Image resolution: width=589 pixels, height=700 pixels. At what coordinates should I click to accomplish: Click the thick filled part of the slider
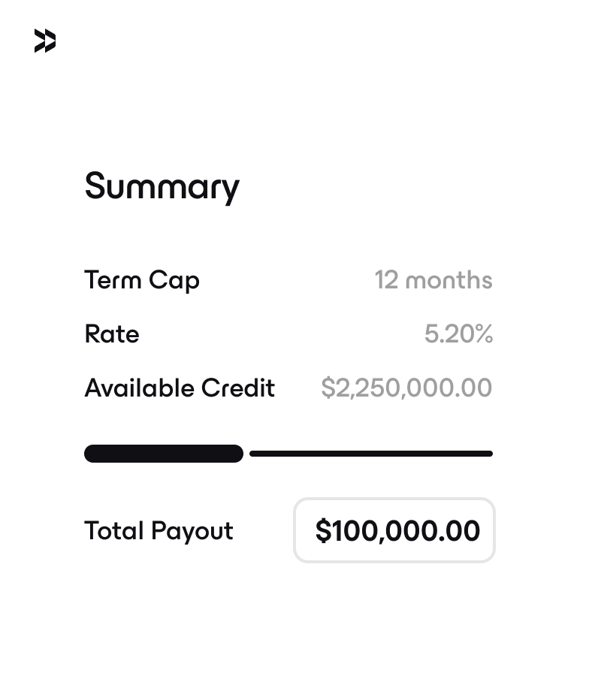[164, 454]
